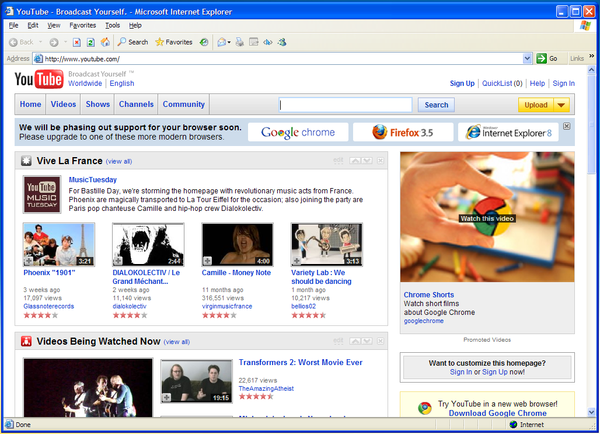This screenshot has height=434, width=600.
Task: Click the YouTube Search button
Action: (436, 105)
